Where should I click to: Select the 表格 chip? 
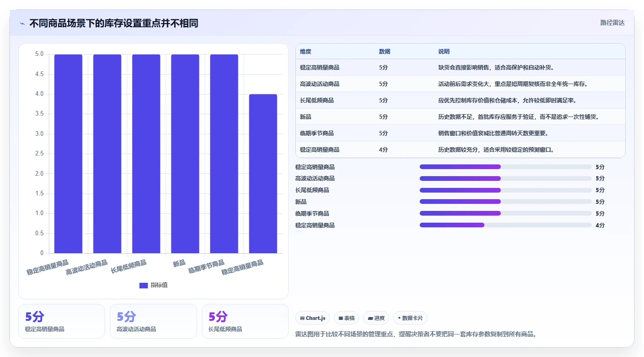pos(346,318)
